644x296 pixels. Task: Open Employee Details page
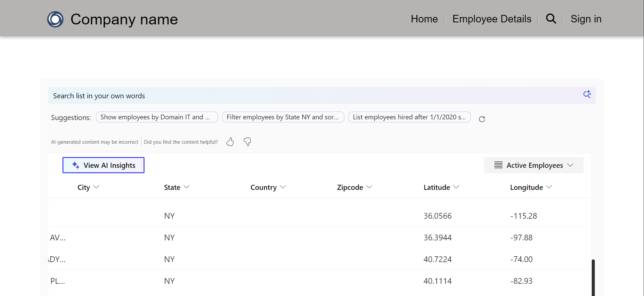(x=492, y=19)
